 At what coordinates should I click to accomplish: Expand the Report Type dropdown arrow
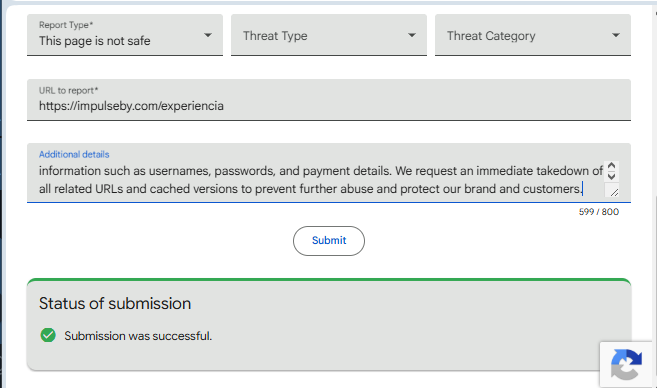(208, 35)
